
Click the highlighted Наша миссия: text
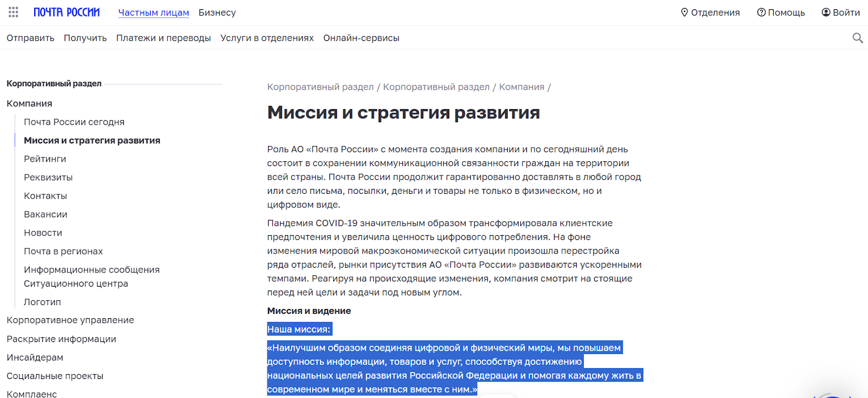(x=299, y=330)
